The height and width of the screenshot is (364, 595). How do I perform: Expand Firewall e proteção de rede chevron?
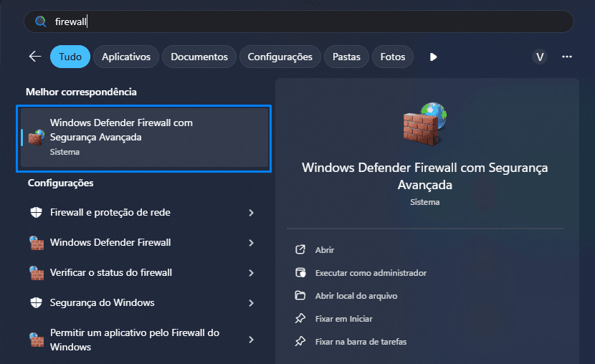tap(251, 213)
